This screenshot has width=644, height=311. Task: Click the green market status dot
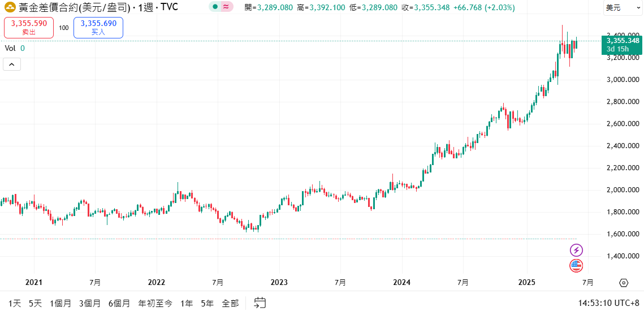coord(215,7)
